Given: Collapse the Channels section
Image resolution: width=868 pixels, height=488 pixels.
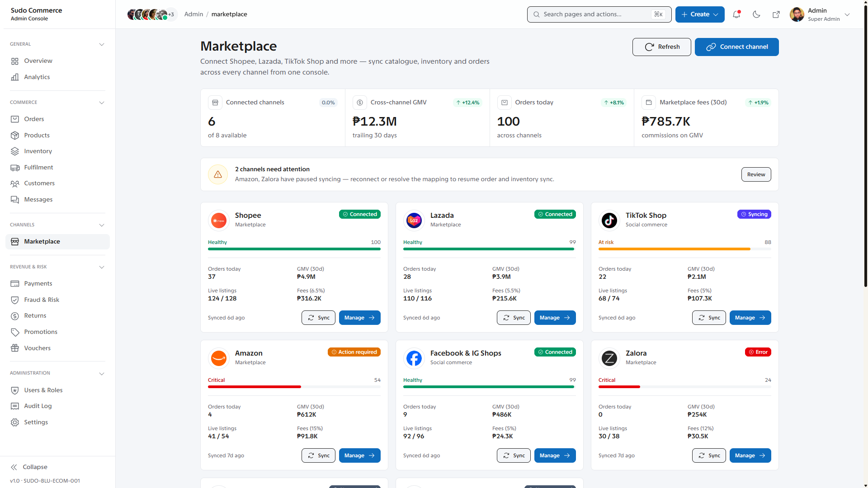Looking at the screenshot, I should coord(102,225).
